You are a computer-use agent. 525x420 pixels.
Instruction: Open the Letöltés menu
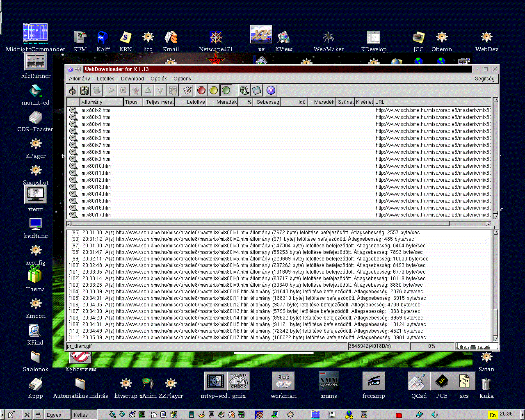tap(105, 79)
